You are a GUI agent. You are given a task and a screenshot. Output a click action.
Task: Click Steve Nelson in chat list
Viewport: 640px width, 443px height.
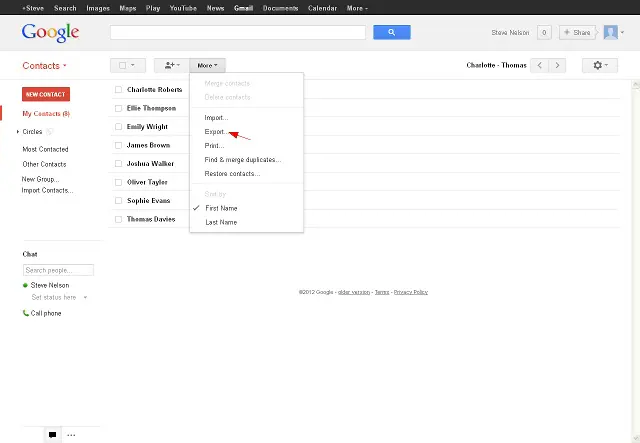click(x=50, y=285)
